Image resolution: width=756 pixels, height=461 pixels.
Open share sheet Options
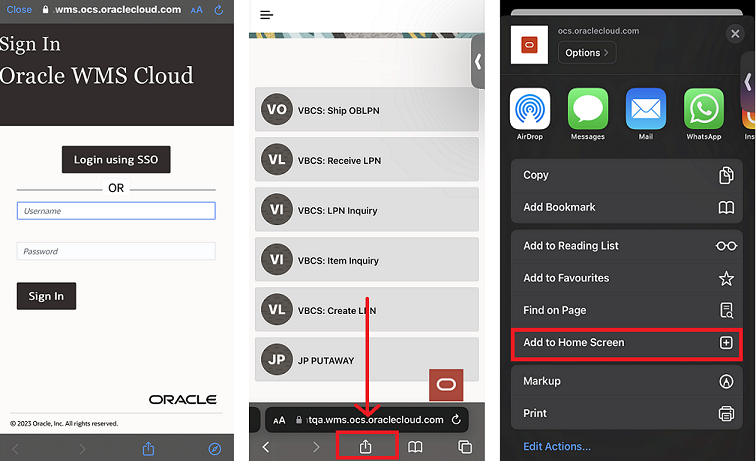(x=587, y=53)
